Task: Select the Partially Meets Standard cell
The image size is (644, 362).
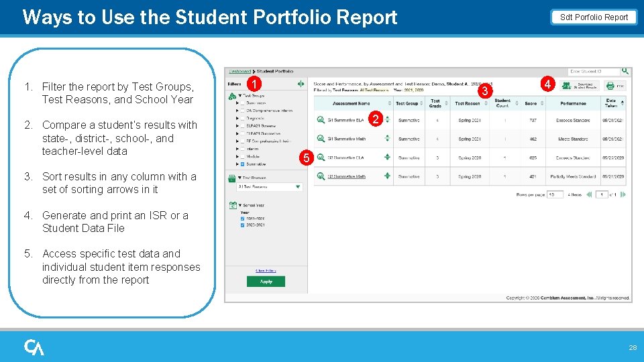Action: tap(573, 176)
